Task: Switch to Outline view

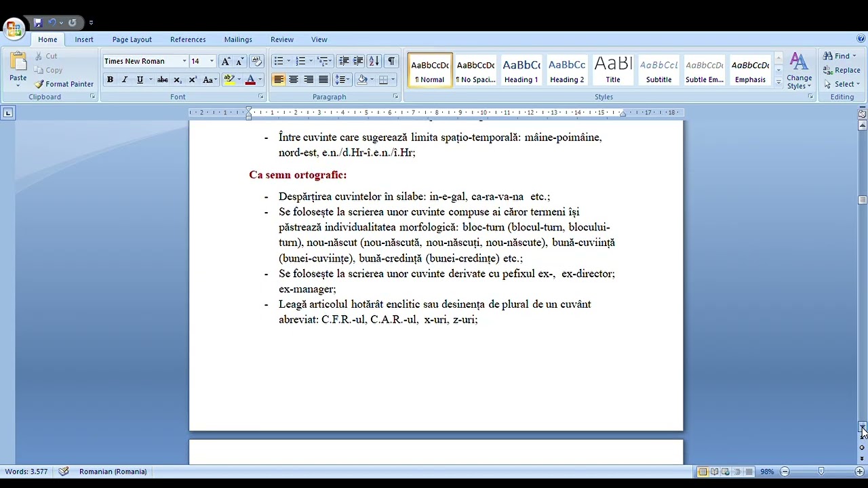Action: point(737,472)
